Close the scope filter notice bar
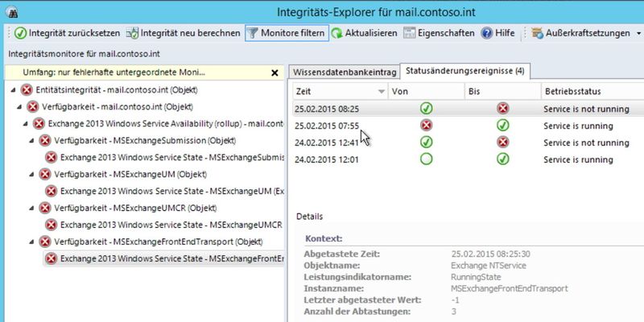644x322 pixels. (x=275, y=73)
